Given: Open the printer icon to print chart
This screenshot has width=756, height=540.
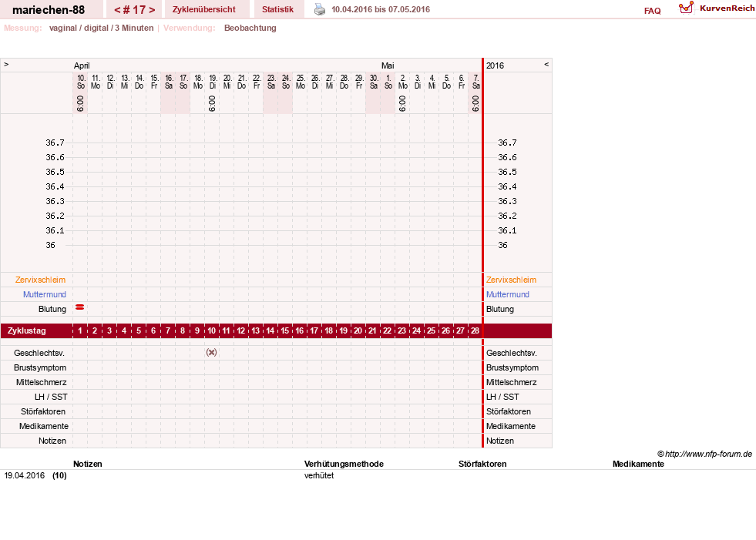Looking at the screenshot, I should [320, 9].
